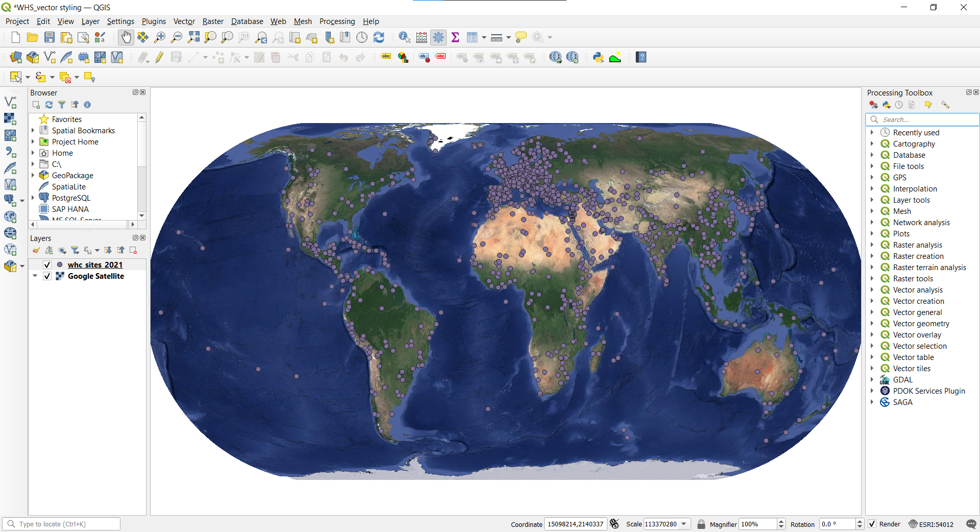This screenshot has height=532, width=980.
Task: Click Remove Layer icon in Layers panel
Action: (x=133, y=250)
